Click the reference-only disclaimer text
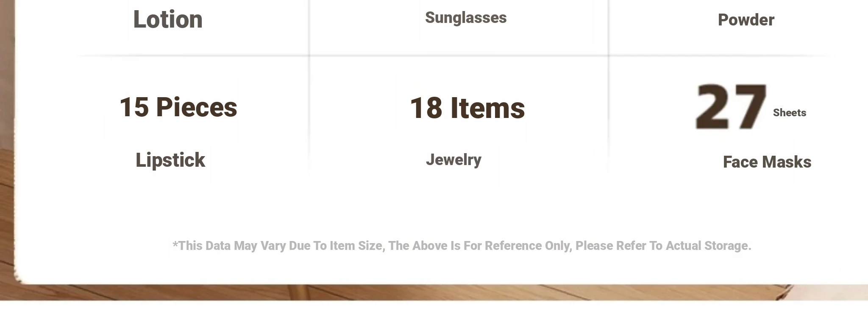The height and width of the screenshot is (311, 868). coord(462,246)
